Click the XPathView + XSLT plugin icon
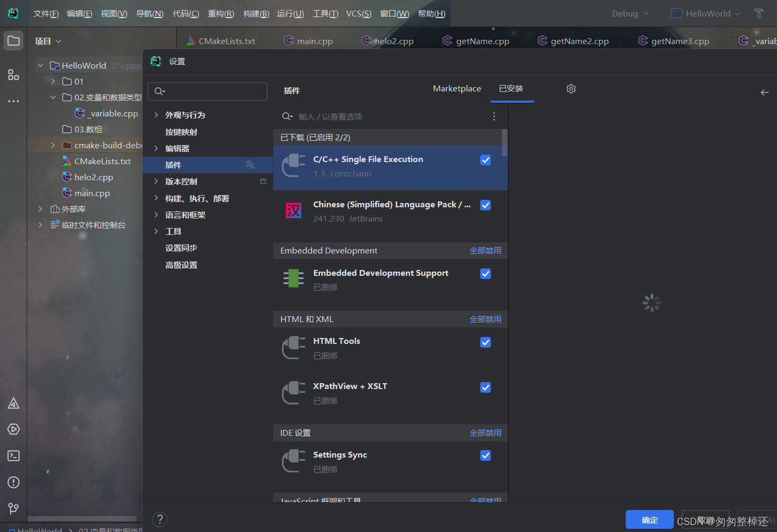The height and width of the screenshot is (532, 777). tap(294, 393)
